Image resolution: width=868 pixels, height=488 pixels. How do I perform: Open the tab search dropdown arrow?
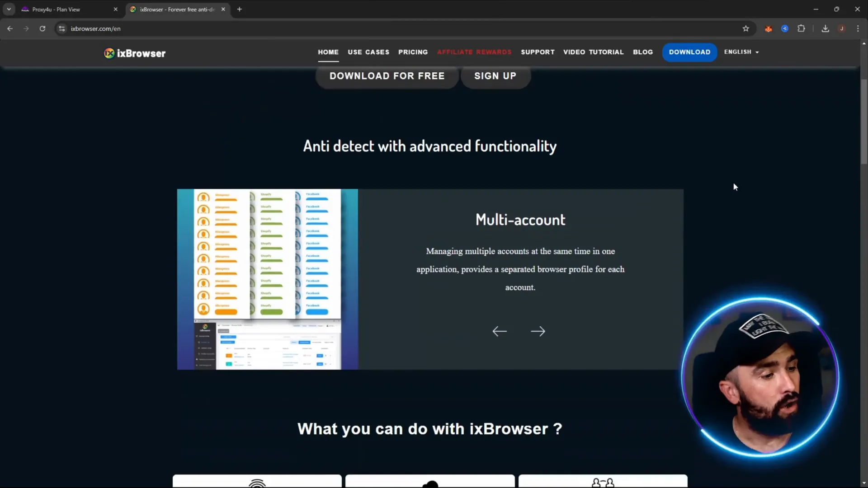[x=9, y=9]
